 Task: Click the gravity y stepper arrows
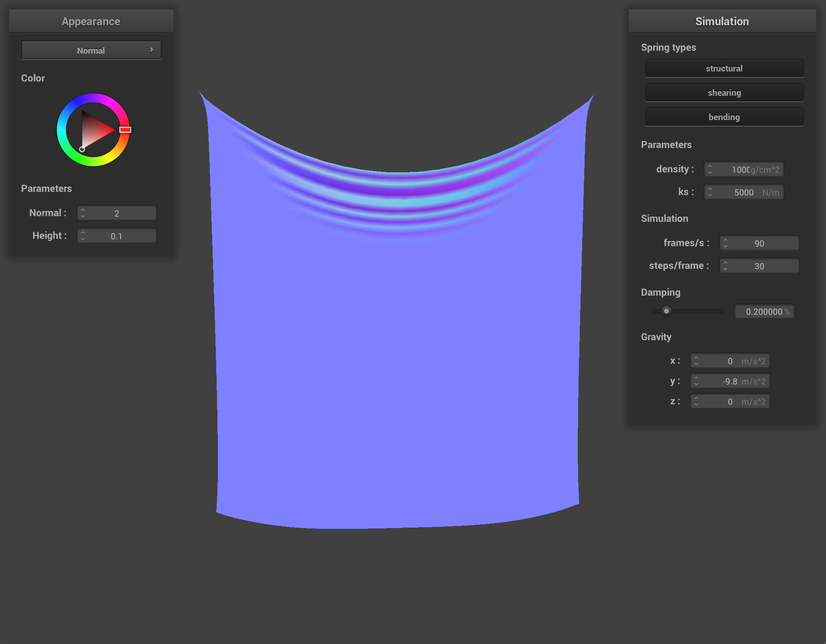point(696,381)
